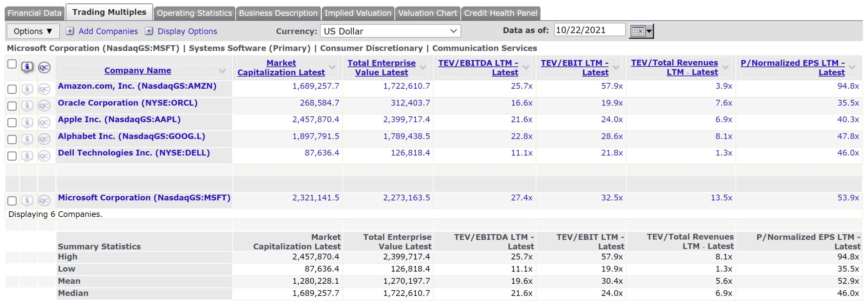Check the Amazon.com row checkbox
This screenshot has height=305, width=868.
coord(12,89)
